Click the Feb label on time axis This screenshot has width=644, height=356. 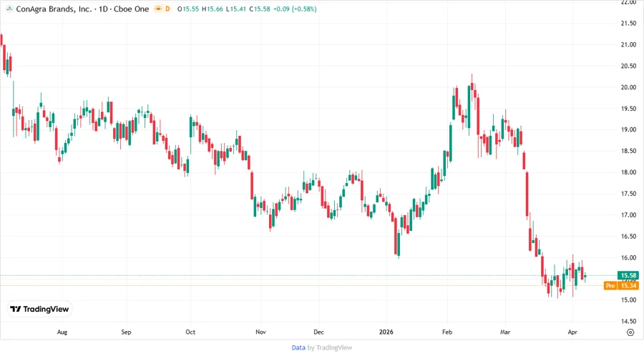tap(447, 332)
